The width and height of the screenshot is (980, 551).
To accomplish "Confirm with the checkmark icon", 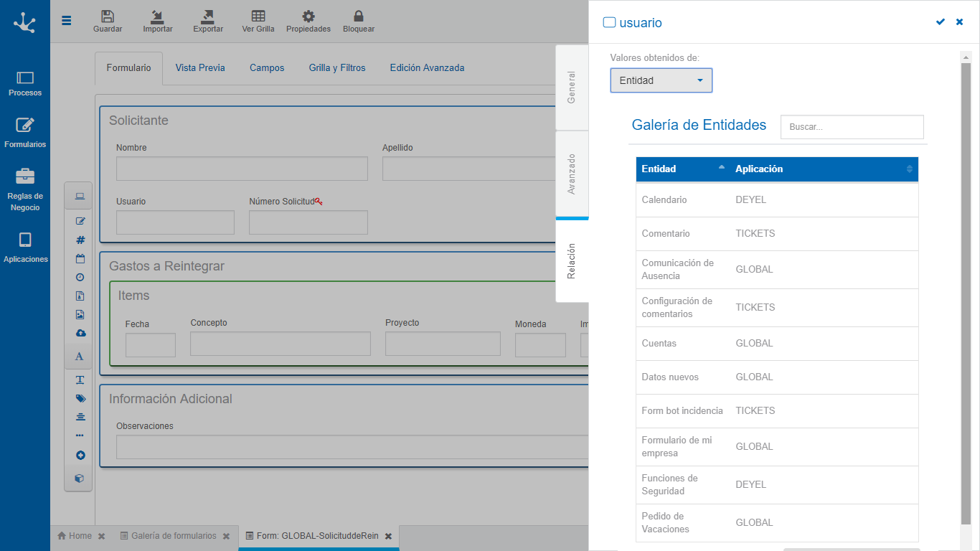I will [941, 22].
